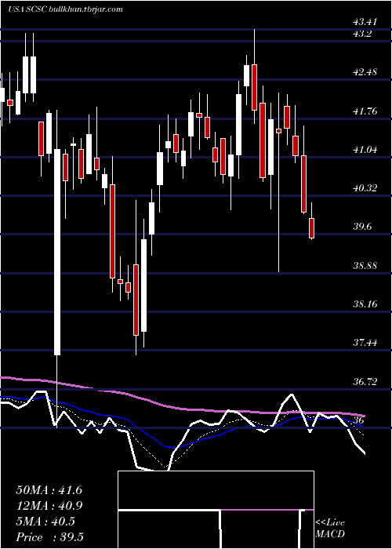Click the 41.76 price axis label
The height and width of the screenshot is (549, 392).
tap(365, 111)
